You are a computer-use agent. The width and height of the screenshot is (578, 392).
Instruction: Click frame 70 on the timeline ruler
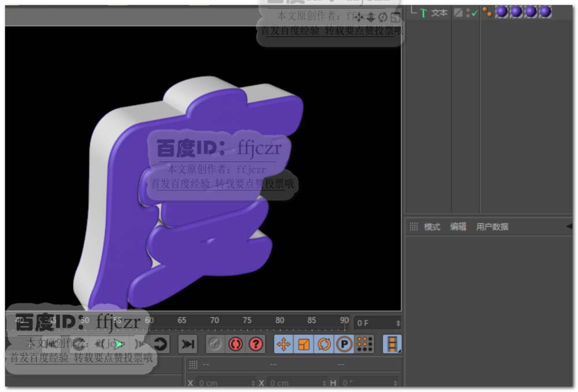pyautogui.click(x=214, y=320)
